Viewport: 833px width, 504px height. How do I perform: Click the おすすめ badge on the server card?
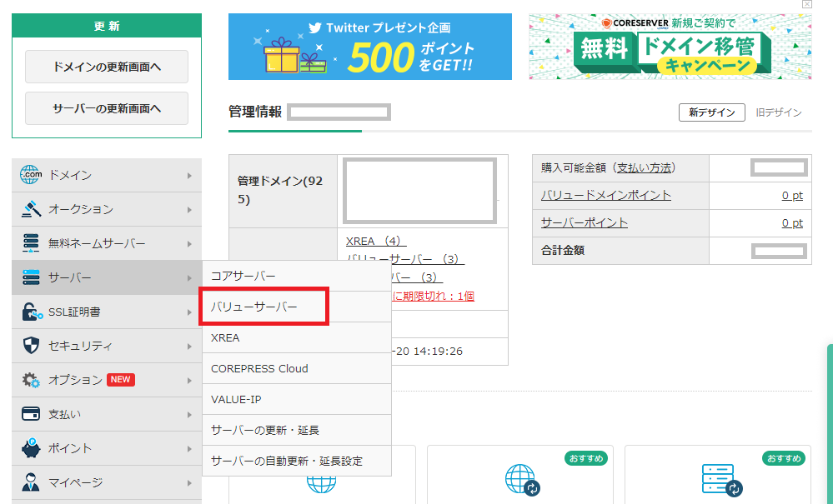784,458
